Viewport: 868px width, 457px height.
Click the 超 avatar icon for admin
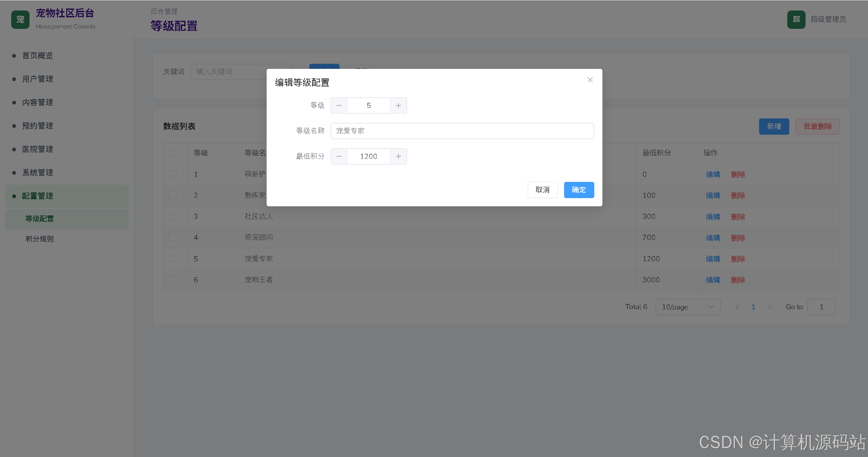point(796,19)
